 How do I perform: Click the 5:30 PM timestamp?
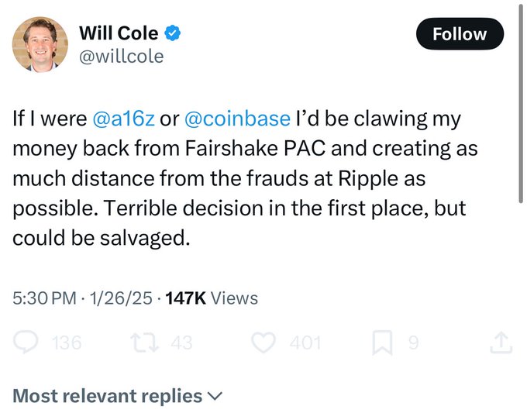click(46, 298)
